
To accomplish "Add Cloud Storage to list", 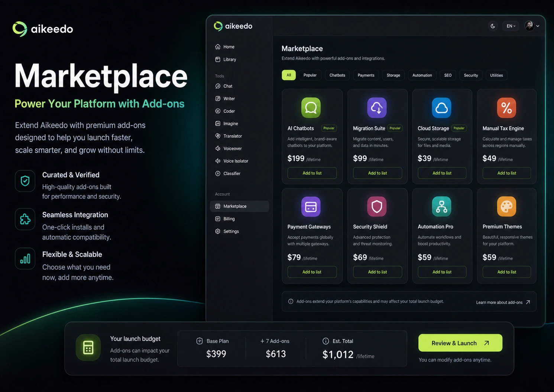I will point(442,173).
